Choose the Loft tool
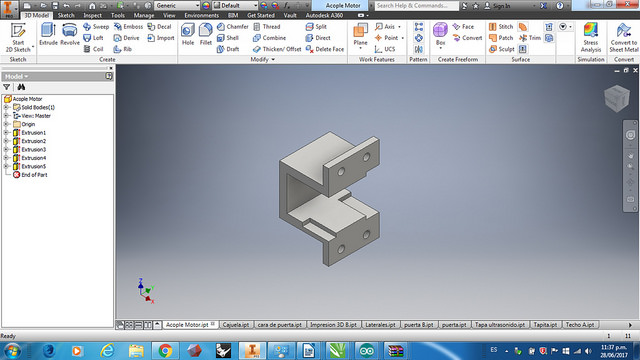The width and height of the screenshot is (640, 360). pos(94,38)
